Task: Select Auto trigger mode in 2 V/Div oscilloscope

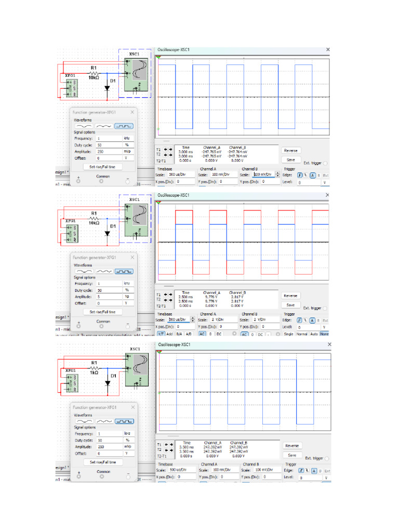Action: (314, 334)
